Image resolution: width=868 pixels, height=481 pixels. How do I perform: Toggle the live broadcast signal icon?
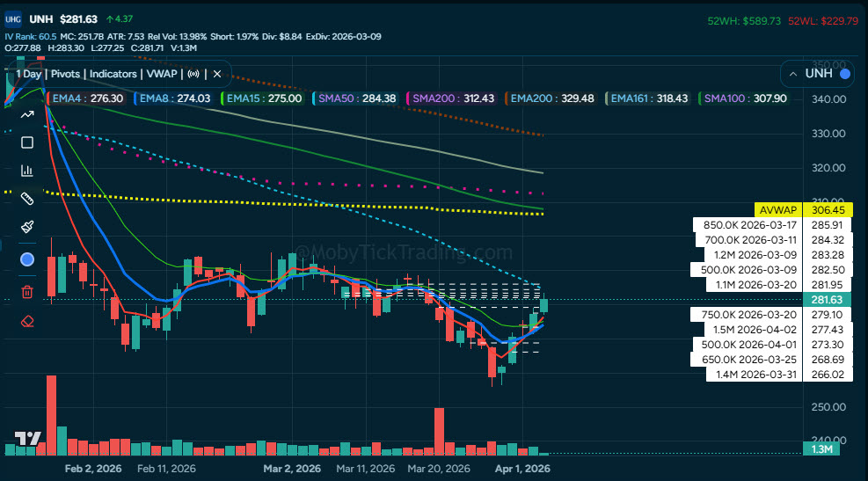pos(193,74)
